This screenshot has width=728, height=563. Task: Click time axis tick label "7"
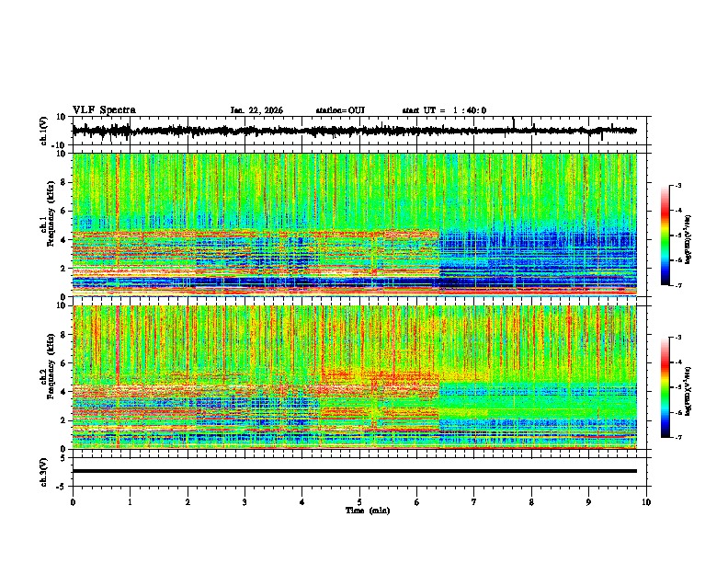[474, 502]
